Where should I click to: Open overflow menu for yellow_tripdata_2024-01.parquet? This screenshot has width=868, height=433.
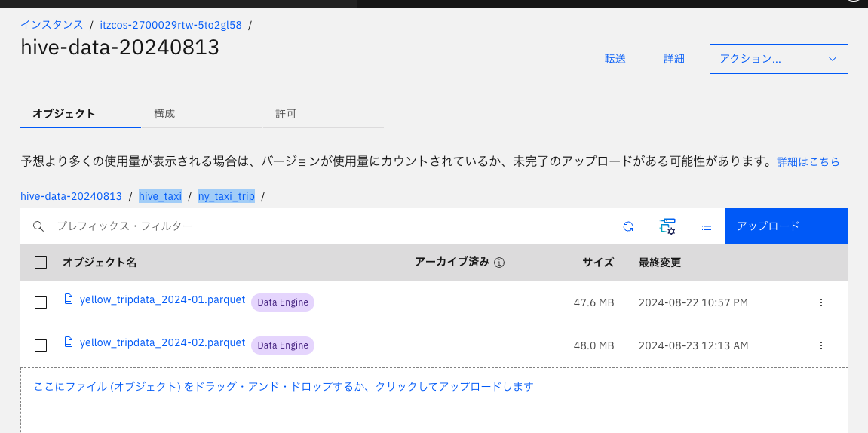[821, 302]
